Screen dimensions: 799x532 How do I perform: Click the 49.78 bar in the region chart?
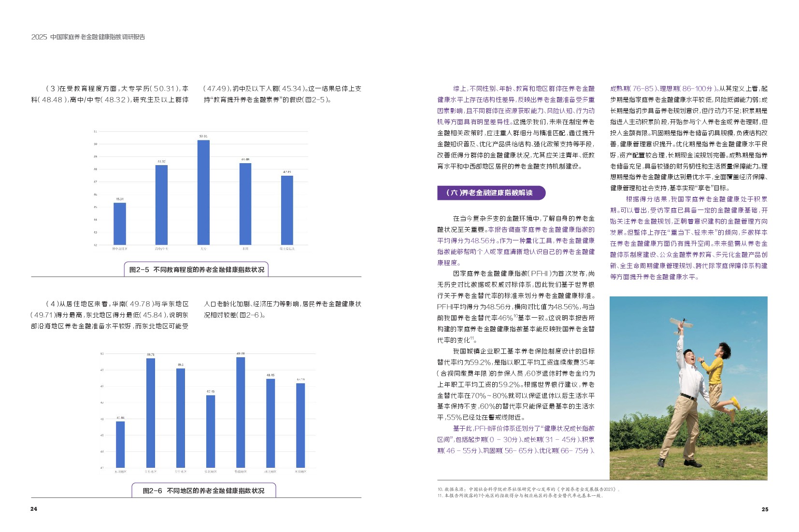click(241, 412)
